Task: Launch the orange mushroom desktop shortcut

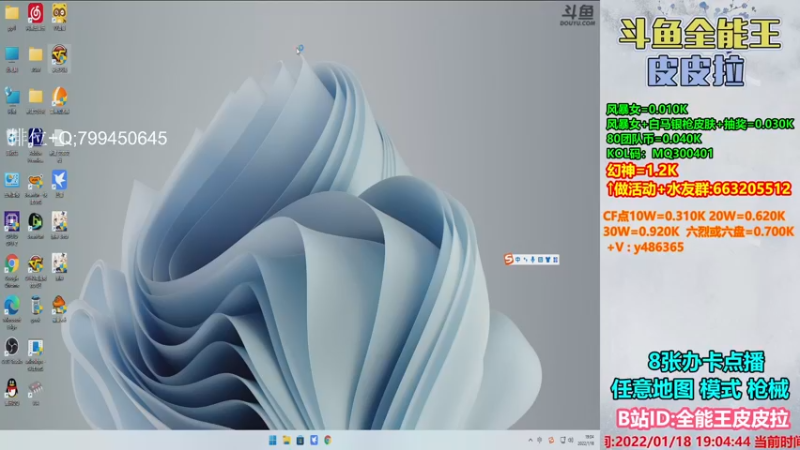Action: (59, 309)
